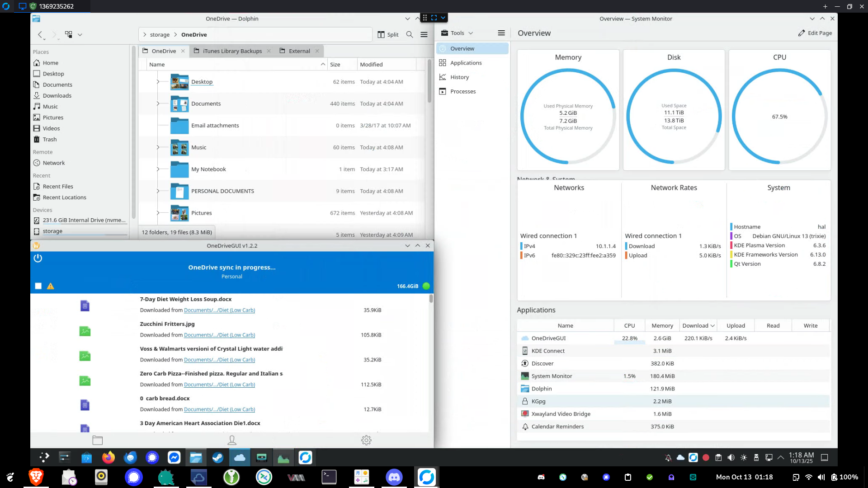This screenshot has height=488, width=868.
Task: Open OneDriveGUI settings gear icon
Action: coord(366,440)
